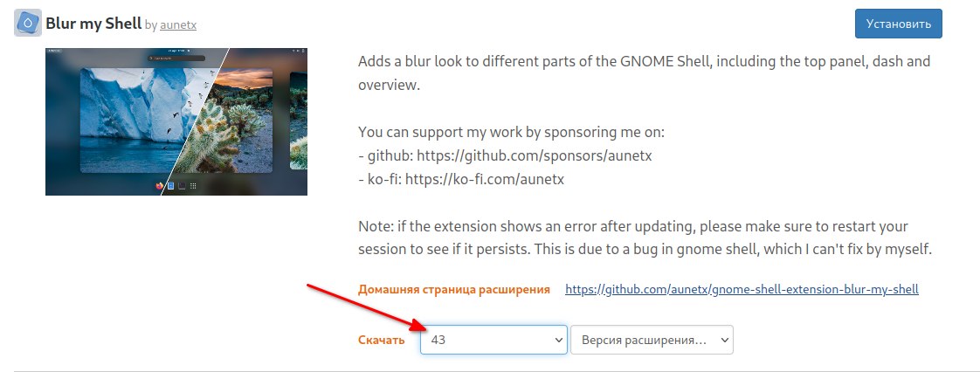This screenshot has height=372, width=980.
Task: Click the 'Adds a blur look' description paragraph
Action: pos(644,73)
